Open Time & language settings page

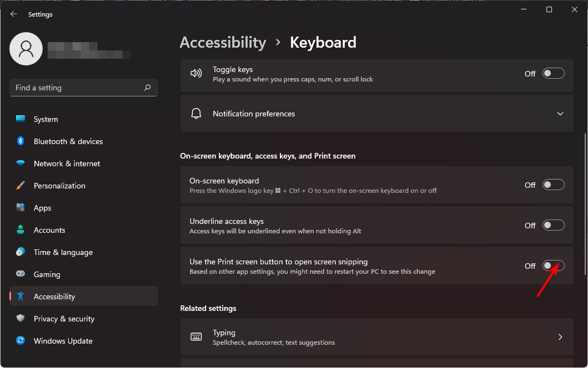coord(63,252)
